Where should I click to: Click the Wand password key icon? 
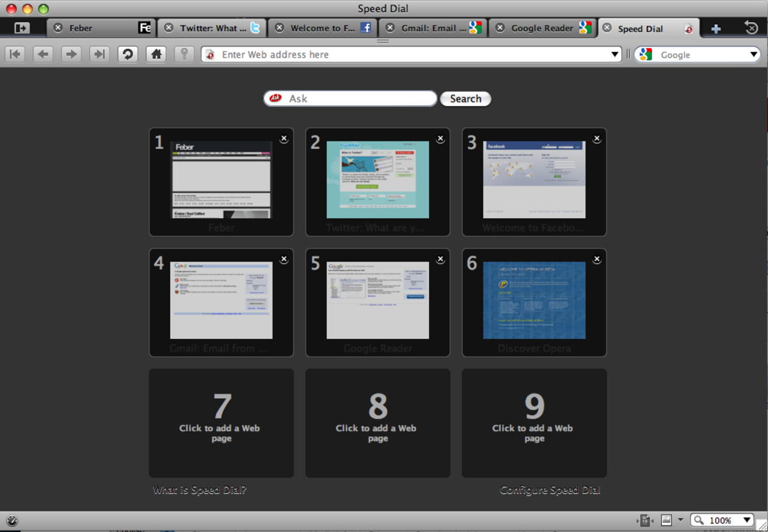(184, 55)
